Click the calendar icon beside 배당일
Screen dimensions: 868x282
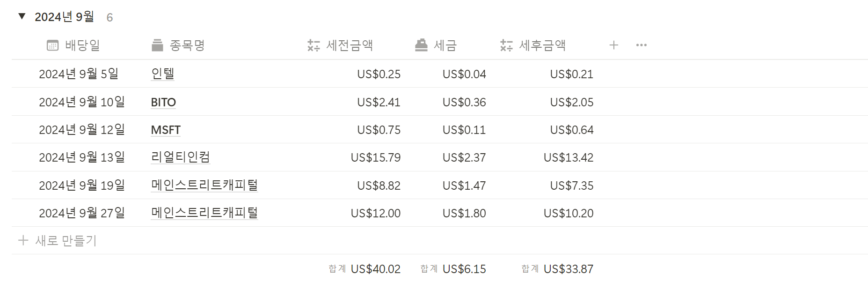tap(52, 45)
